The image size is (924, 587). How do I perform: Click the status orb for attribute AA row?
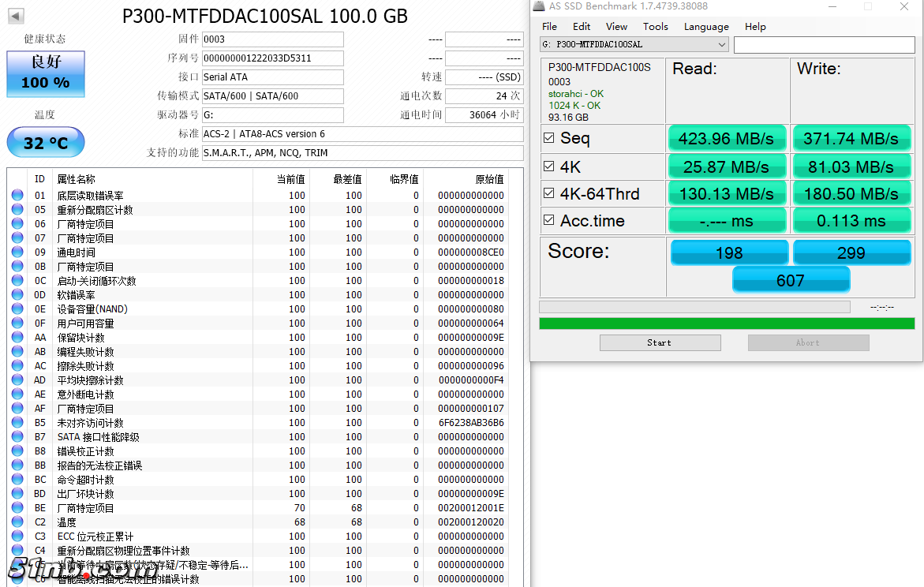[17, 338]
